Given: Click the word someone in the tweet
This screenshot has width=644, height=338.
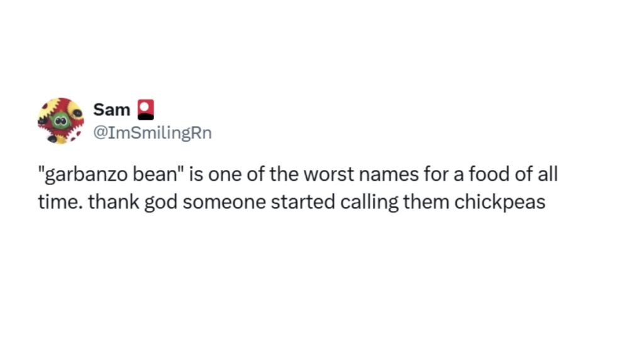Looking at the screenshot, I should (x=214, y=203).
